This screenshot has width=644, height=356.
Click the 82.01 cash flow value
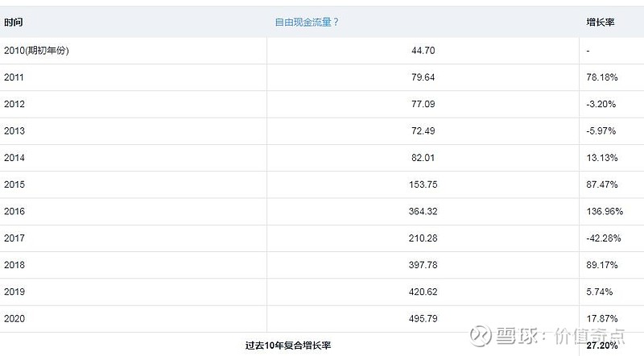pyautogui.click(x=423, y=158)
